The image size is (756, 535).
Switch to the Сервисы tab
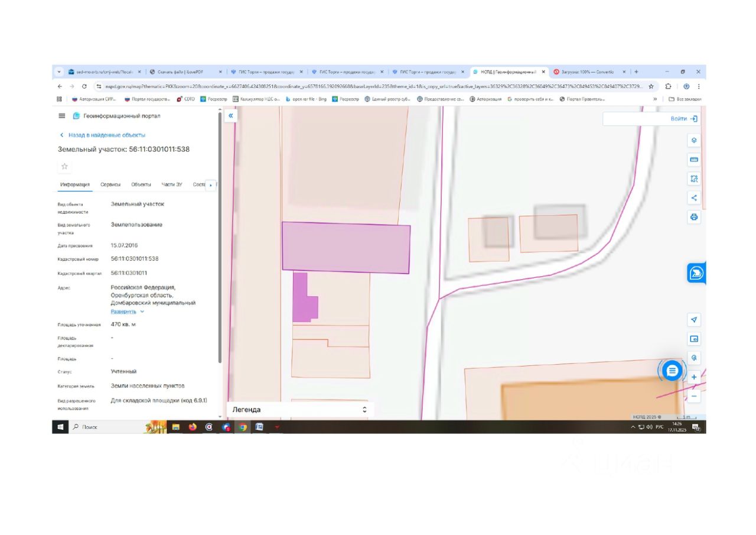pos(110,184)
